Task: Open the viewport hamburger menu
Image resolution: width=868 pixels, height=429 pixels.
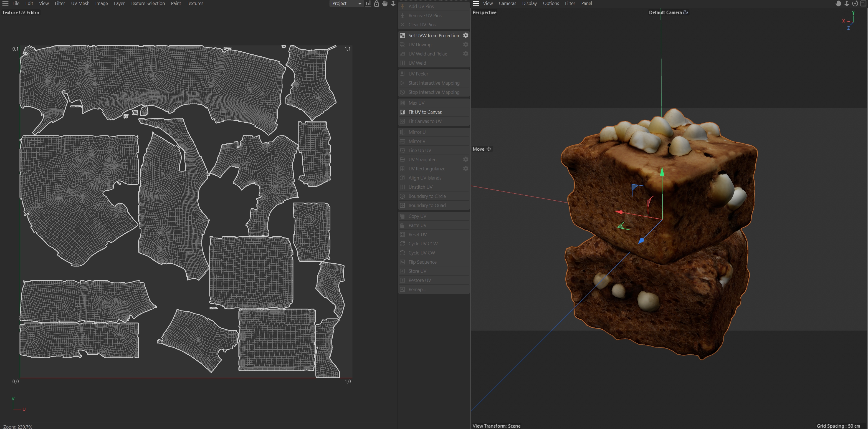Action: (x=476, y=3)
